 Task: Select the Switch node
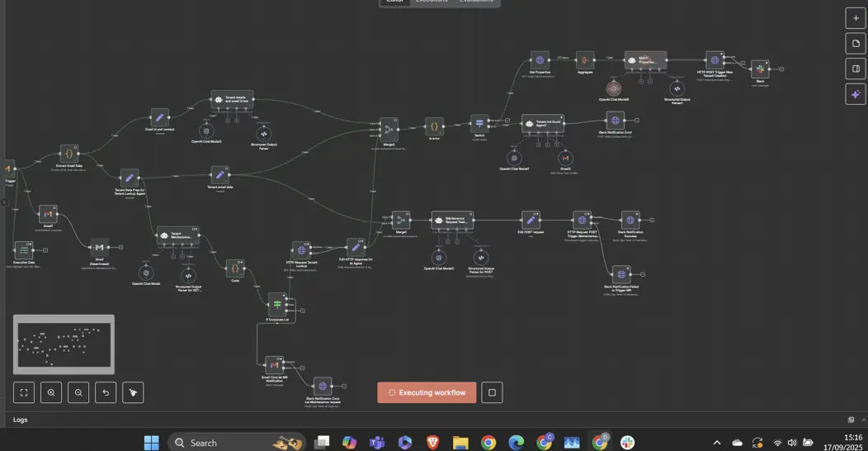(x=479, y=123)
